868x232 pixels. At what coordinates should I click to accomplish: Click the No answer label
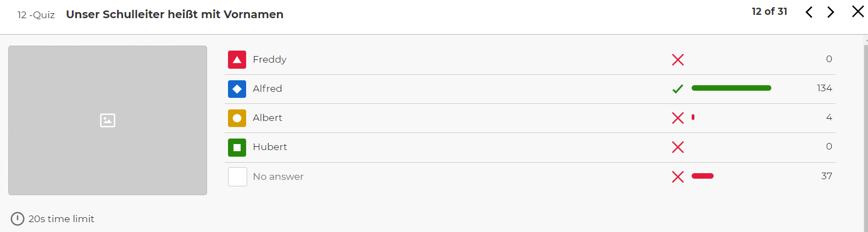tap(278, 176)
